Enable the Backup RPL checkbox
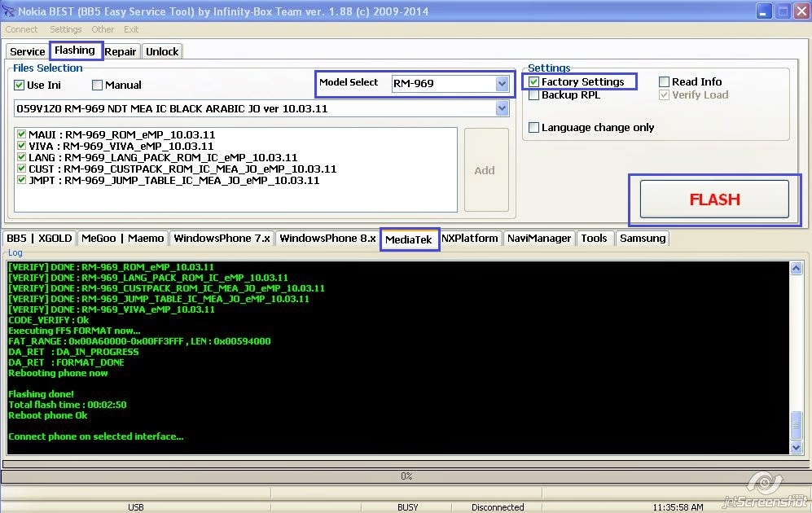 [x=534, y=95]
